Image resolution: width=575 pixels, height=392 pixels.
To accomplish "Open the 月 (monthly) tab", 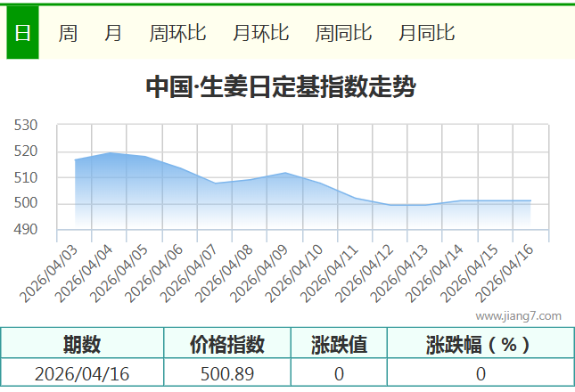I will pyautogui.click(x=114, y=33).
